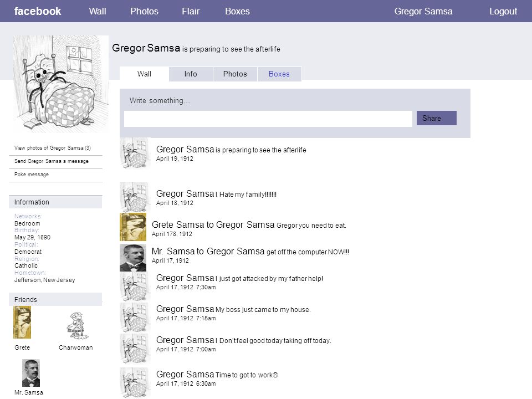Image resolution: width=532 pixels, height=399 pixels.
Task: Open Wall in the top navigation bar
Action: [98, 11]
